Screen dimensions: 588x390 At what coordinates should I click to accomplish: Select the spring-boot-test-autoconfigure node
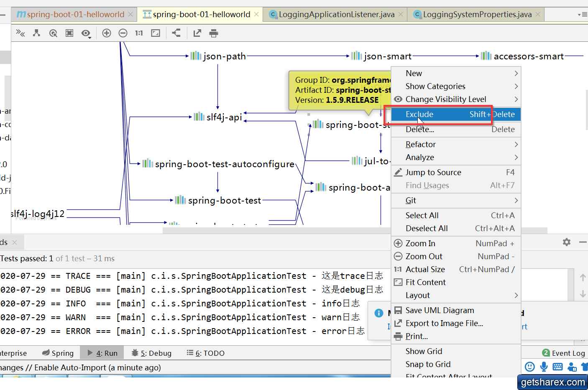point(218,164)
